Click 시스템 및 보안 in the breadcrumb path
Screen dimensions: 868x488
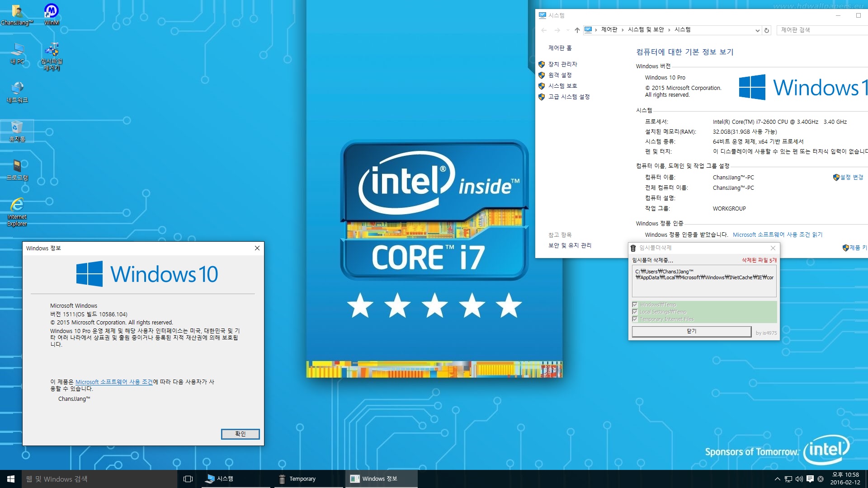[x=646, y=30]
